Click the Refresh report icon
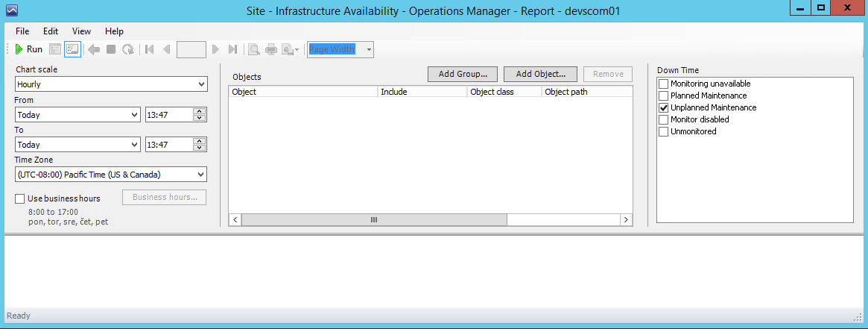Image resolution: width=868 pixels, height=329 pixels. coord(128,49)
